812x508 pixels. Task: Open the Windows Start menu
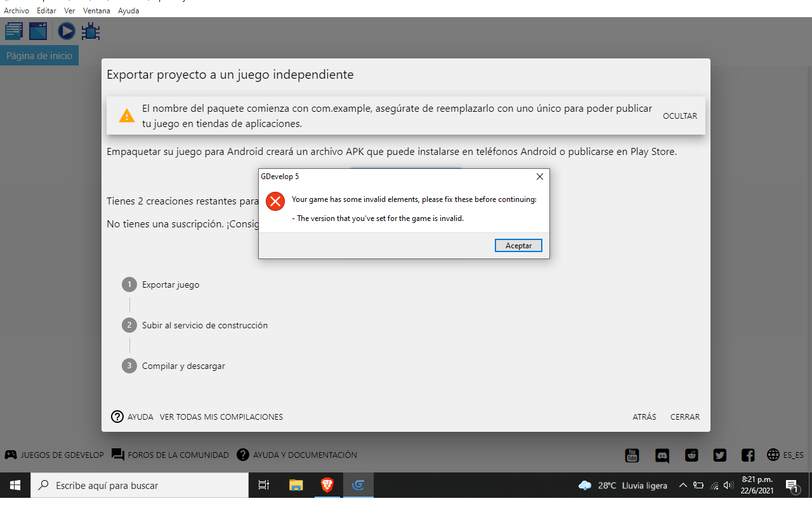(15, 485)
